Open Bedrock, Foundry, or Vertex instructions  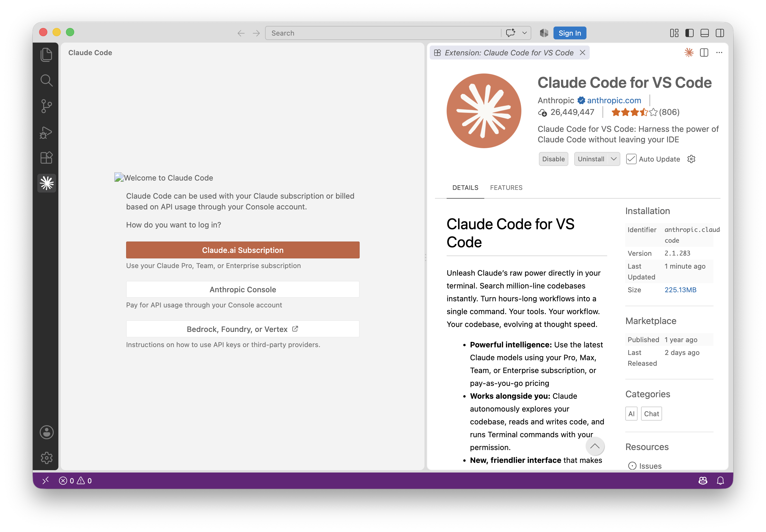tap(243, 329)
